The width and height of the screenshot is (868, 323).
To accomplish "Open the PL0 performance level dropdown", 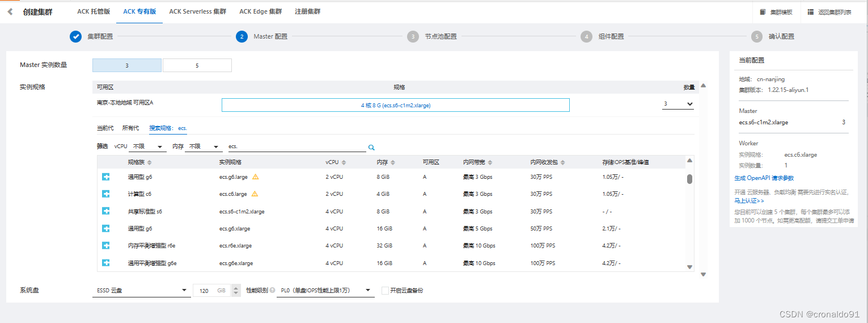I will click(x=325, y=291).
